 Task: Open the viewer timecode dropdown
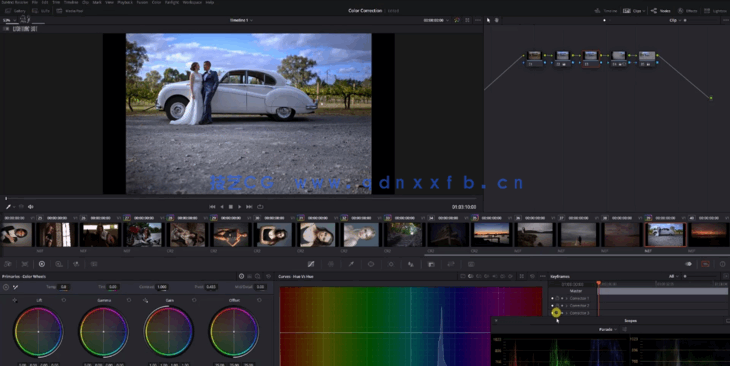point(436,20)
